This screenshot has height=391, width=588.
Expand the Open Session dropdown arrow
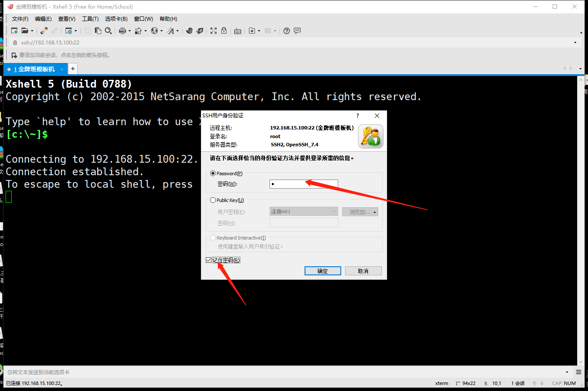[32, 31]
